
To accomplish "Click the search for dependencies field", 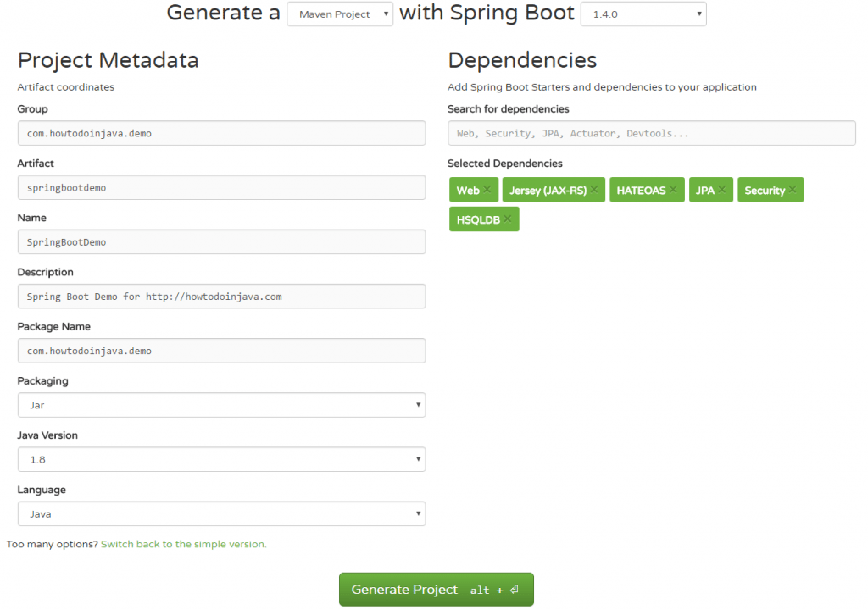I will pyautogui.click(x=651, y=133).
